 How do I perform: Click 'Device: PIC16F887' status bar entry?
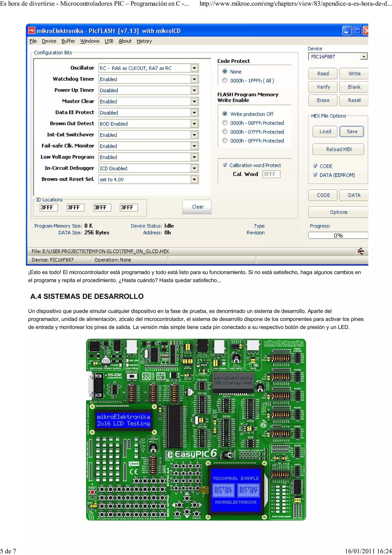[x=52, y=260]
